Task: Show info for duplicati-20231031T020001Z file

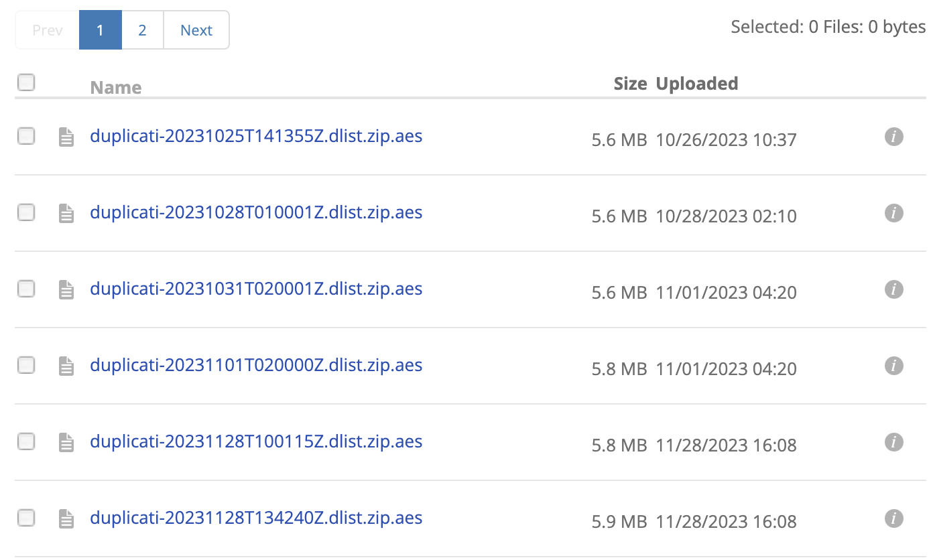Action: (893, 290)
